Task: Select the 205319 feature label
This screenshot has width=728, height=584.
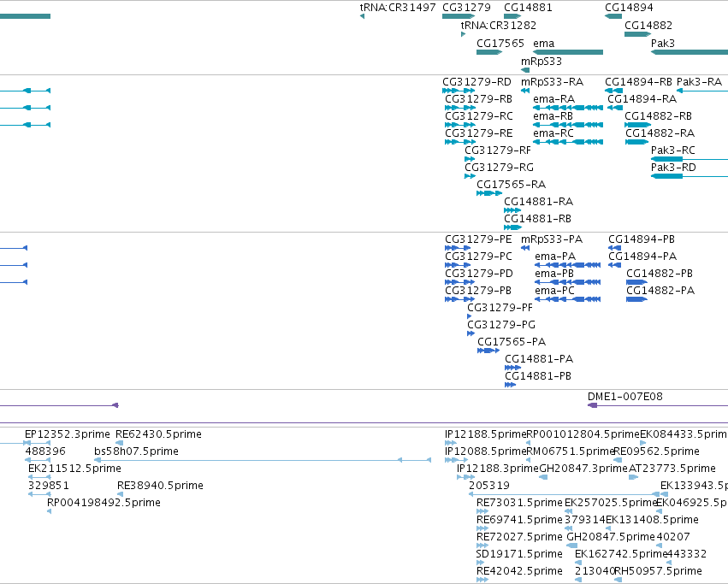Action: [489, 486]
